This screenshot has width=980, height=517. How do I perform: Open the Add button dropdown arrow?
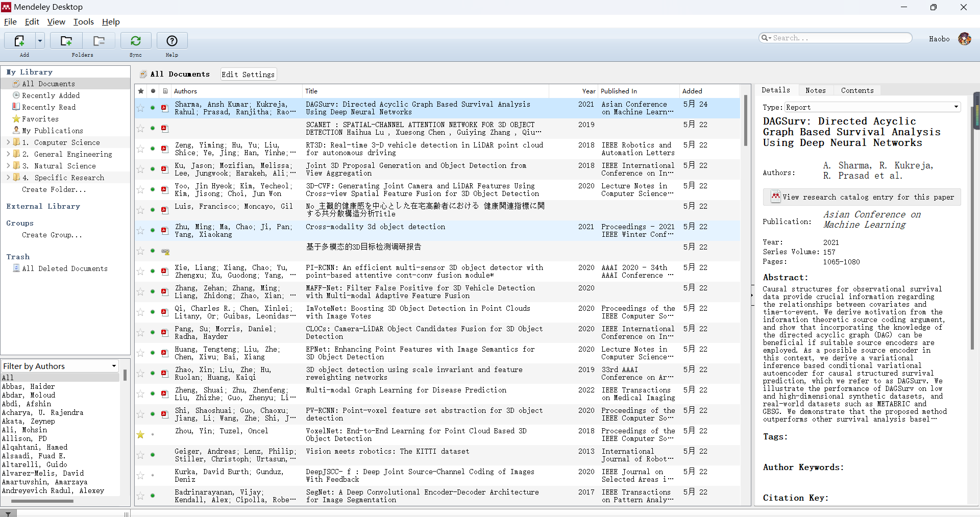(40, 41)
